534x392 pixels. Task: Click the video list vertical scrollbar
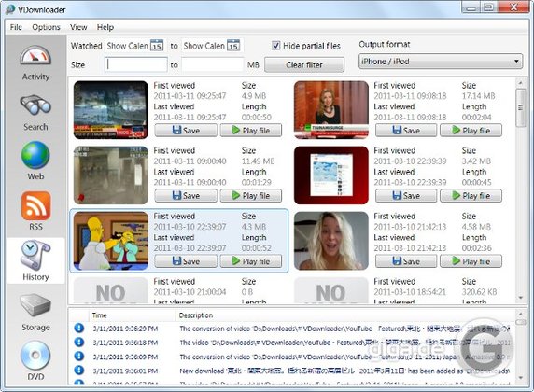tap(520, 190)
